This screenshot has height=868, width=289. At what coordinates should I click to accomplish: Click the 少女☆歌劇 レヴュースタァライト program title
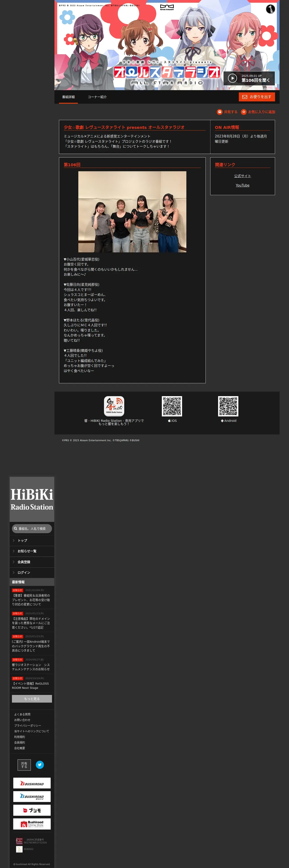coord(124,127)
